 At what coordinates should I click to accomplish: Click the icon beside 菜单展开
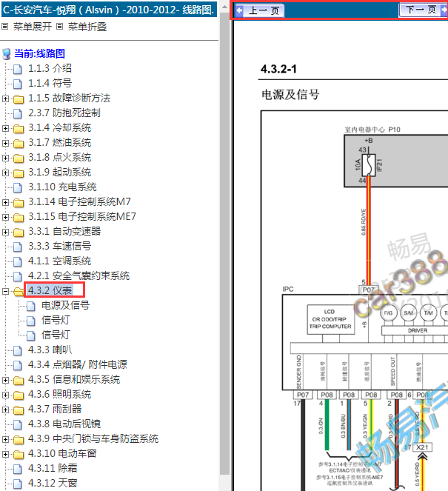(x=4, y=27)
